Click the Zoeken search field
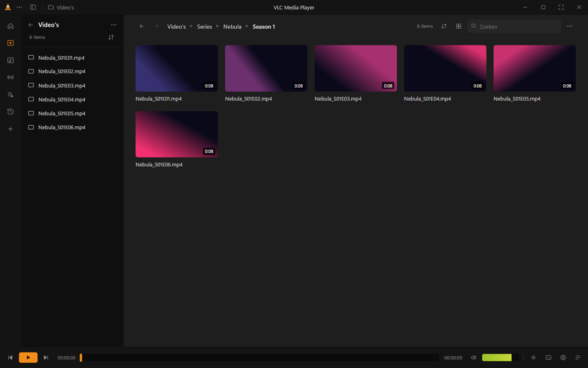 point(514,26)
